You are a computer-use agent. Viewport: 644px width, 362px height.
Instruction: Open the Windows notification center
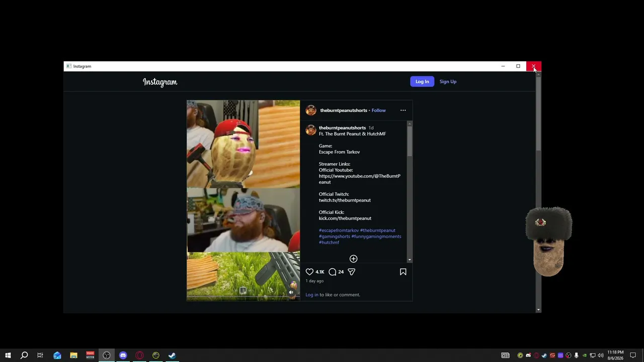[633, 355]
